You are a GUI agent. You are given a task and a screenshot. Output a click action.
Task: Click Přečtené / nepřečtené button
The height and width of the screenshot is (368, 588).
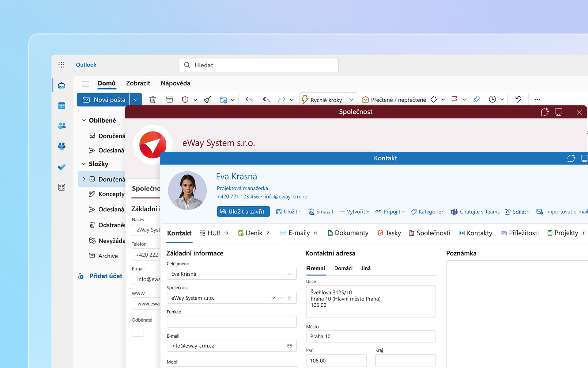click(394, 100)
